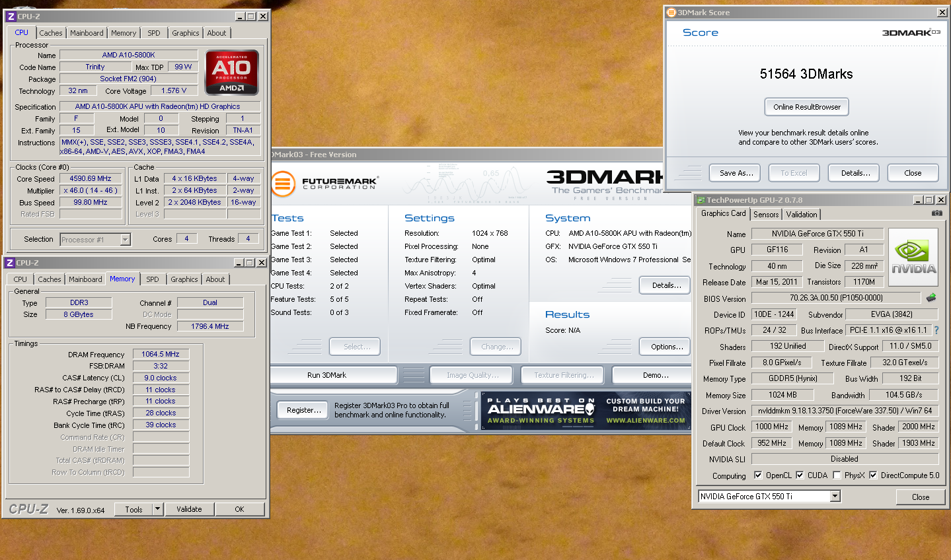Open the CPU-Z Tools dropdown arrow
Image resolution: width=951 pixels, height=560 pixels.
tap(157, 509)
